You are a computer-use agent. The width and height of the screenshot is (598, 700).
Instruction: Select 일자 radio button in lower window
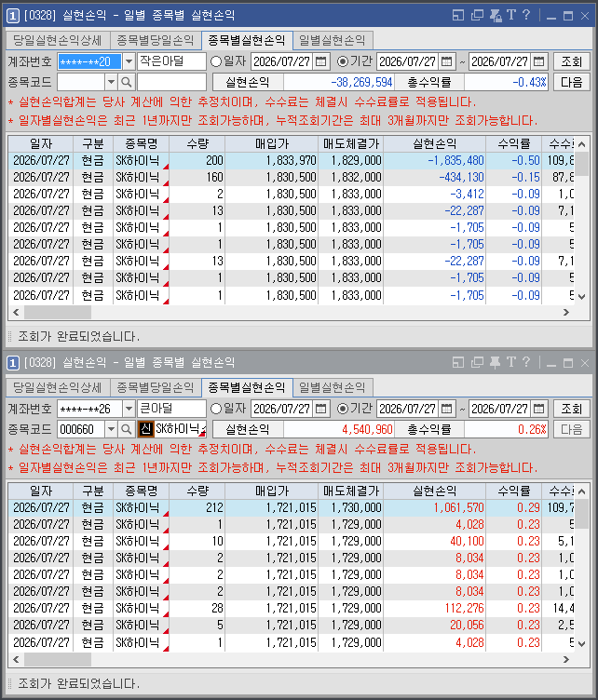tap(216, 409)
